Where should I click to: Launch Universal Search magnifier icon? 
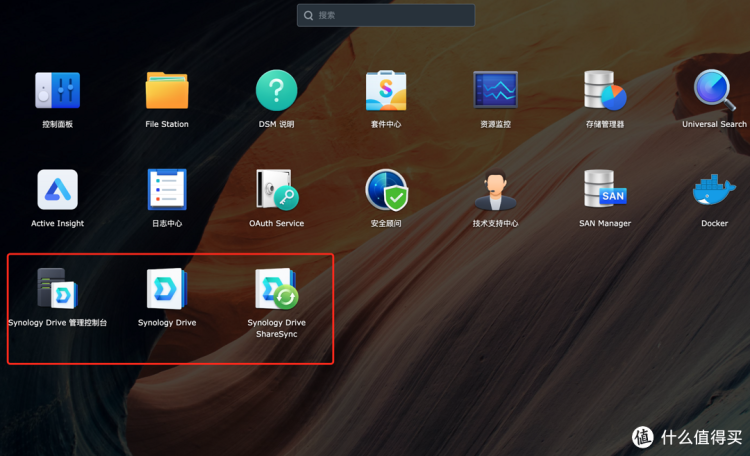tap(714, 90)
